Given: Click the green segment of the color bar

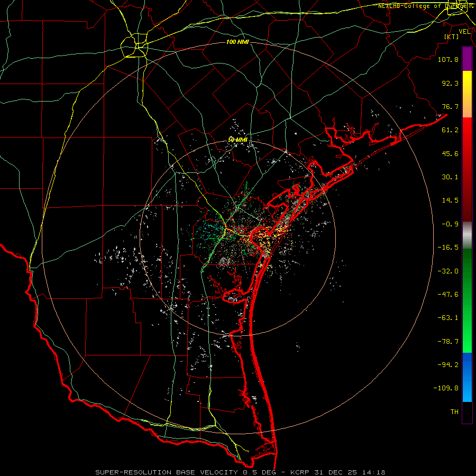Looking at the screenshot, I should coord(467,301).
